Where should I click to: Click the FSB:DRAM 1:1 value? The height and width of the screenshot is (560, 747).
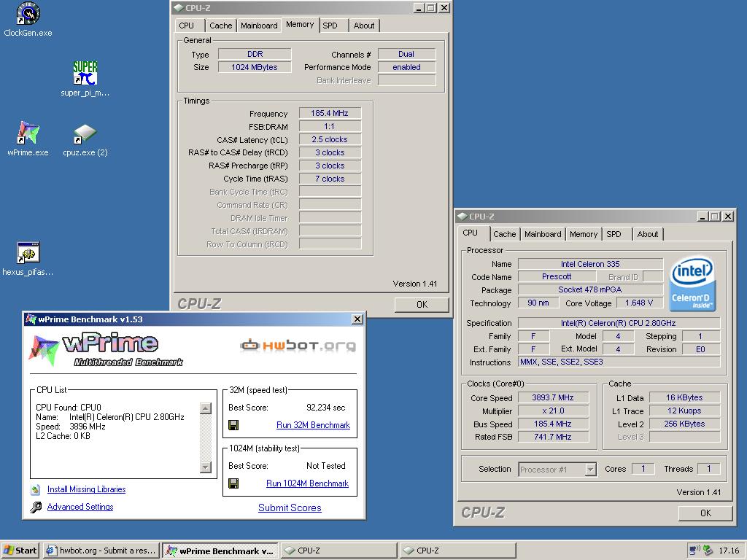click(x=330, y=127)
